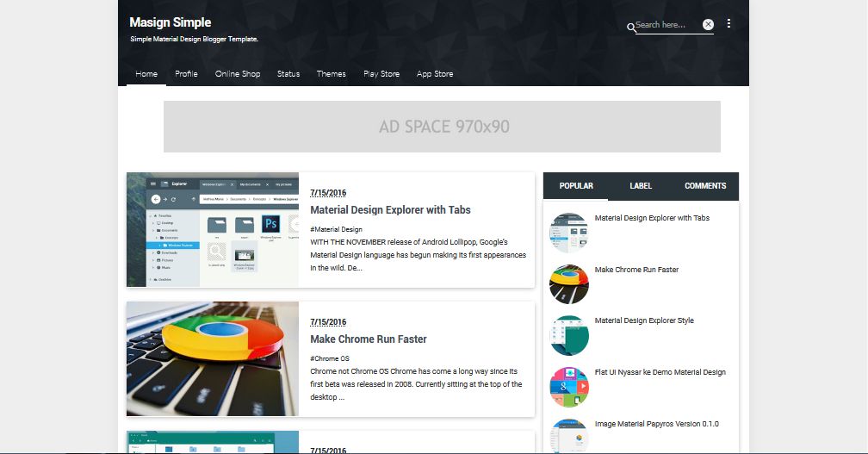Click the #Chrome OS label link
This screenshot has height=454, width=868.
(329, 358)
